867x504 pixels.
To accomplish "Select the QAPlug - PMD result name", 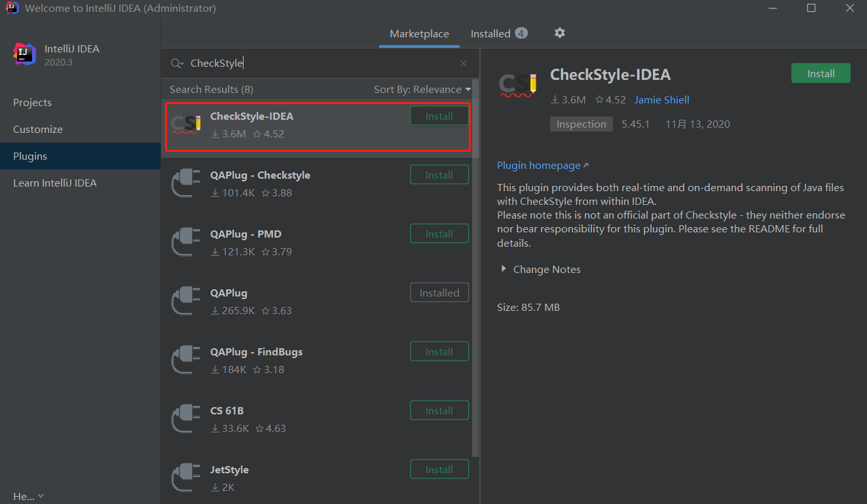I will [246, 234].
